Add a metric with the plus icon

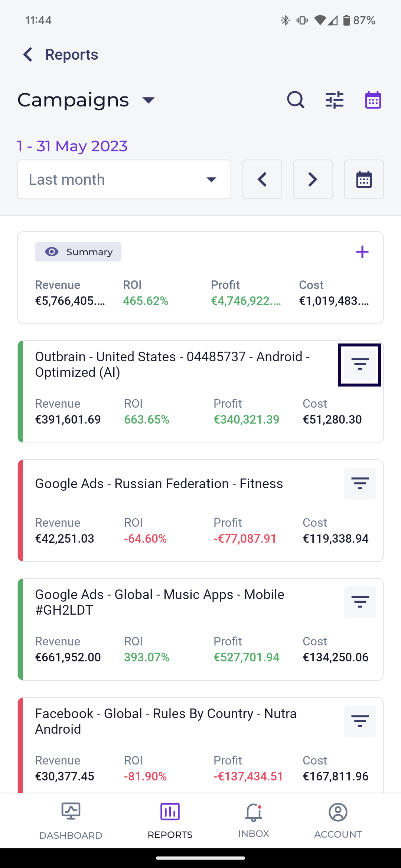(362, 252)
